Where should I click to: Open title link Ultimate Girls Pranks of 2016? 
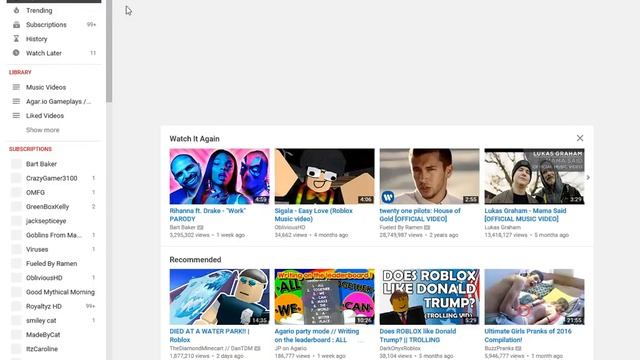pyautogui.click(x=528, y=336)
